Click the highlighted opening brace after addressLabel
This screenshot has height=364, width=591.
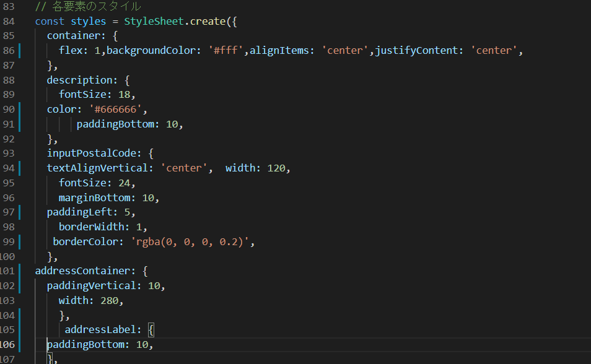pyautogui.click(x=151, y=330)
